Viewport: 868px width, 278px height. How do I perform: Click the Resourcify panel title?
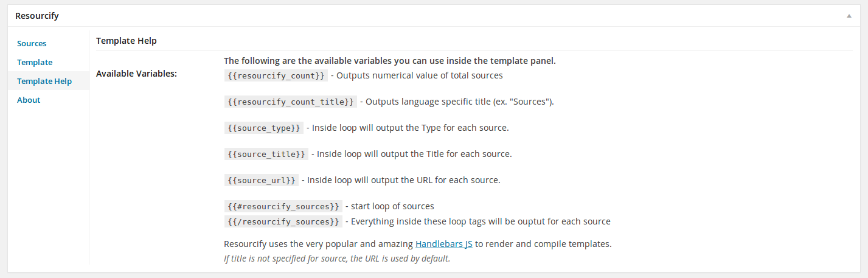point(37,16)
